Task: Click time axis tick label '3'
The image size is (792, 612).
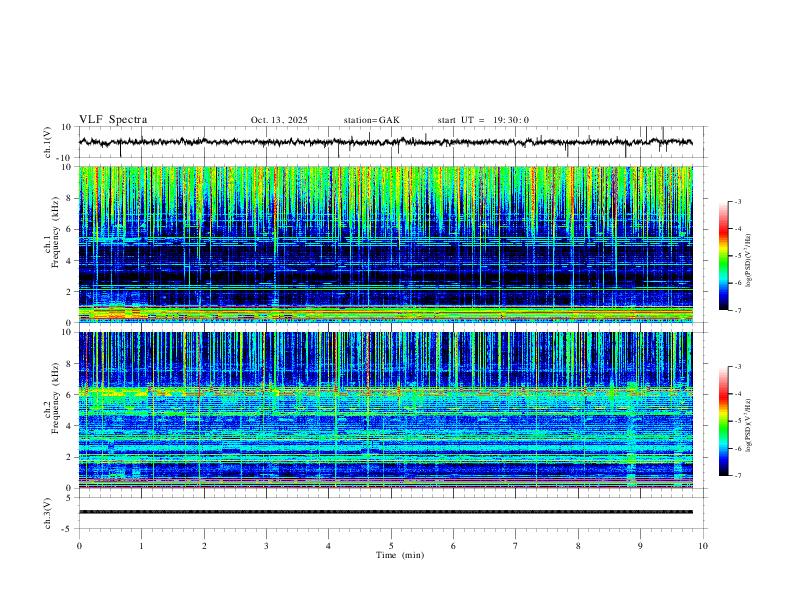Action: [266, 546]
